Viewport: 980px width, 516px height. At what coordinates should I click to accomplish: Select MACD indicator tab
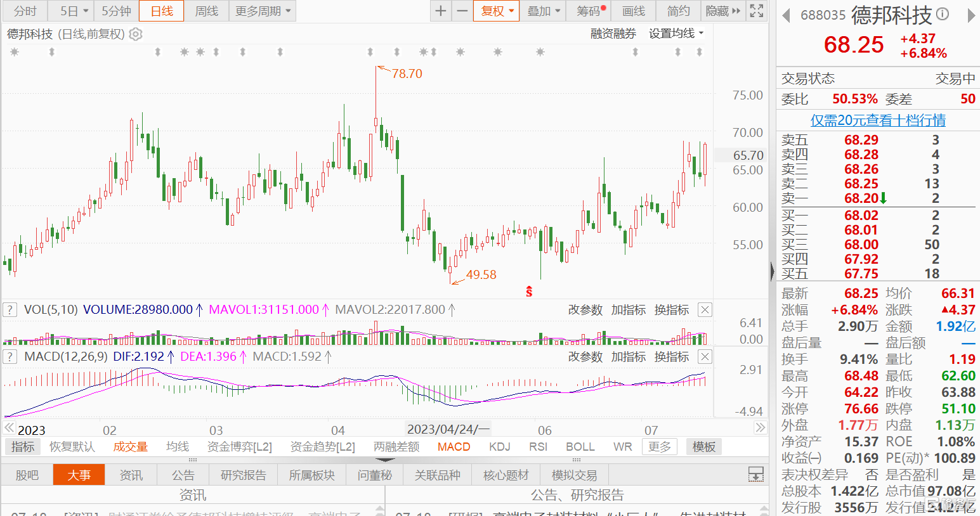[x=454, y=447]
